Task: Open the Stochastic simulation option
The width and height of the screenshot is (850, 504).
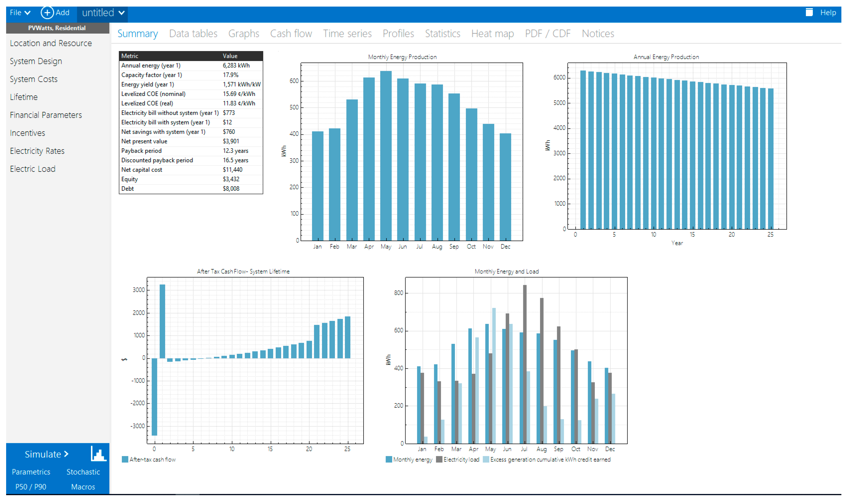Action: [83, 472]
